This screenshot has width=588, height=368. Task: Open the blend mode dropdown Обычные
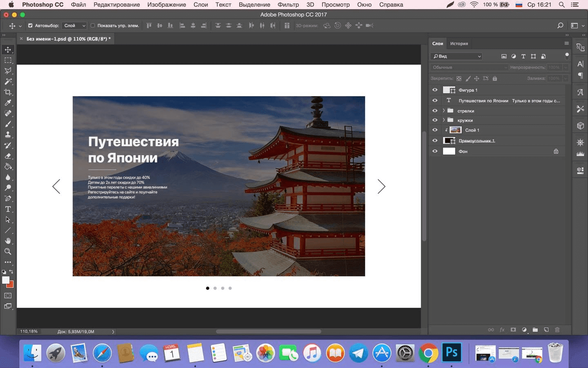(469, 67)
